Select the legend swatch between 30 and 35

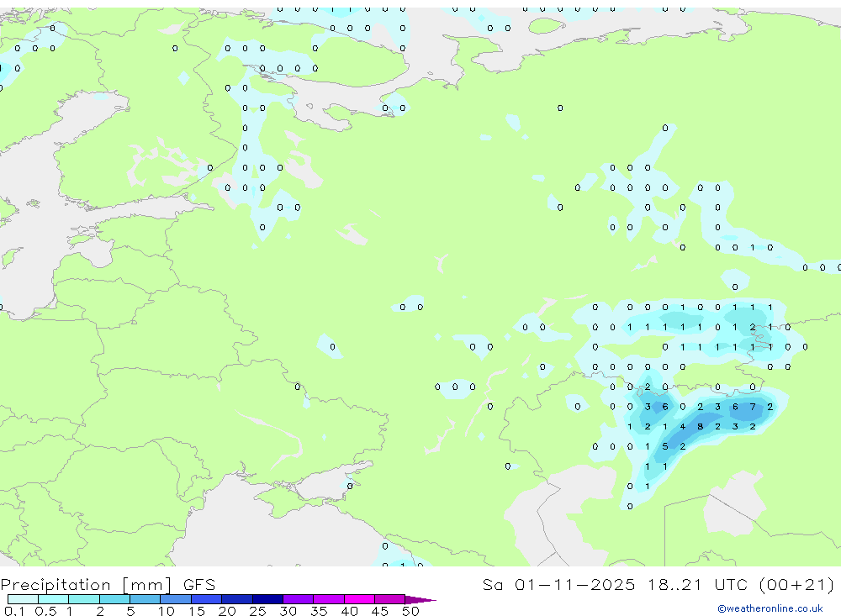(x=299, y=599)
